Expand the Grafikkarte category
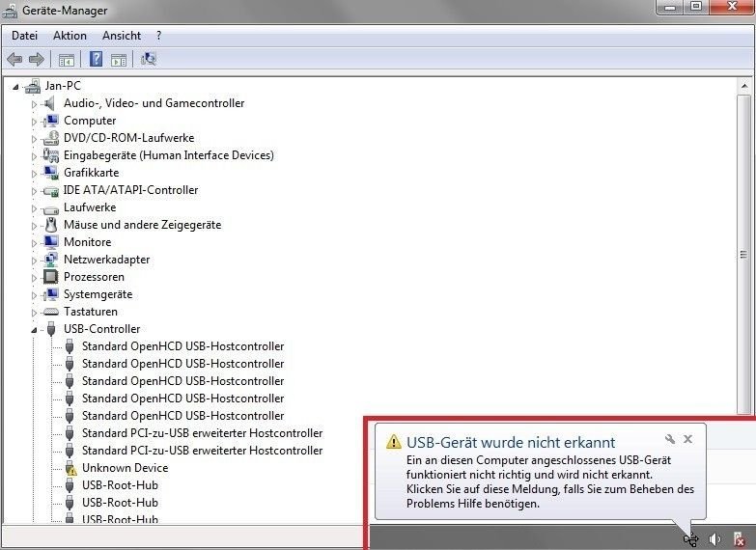The width and height of the screenshot is (756, 550). (34, 174)
